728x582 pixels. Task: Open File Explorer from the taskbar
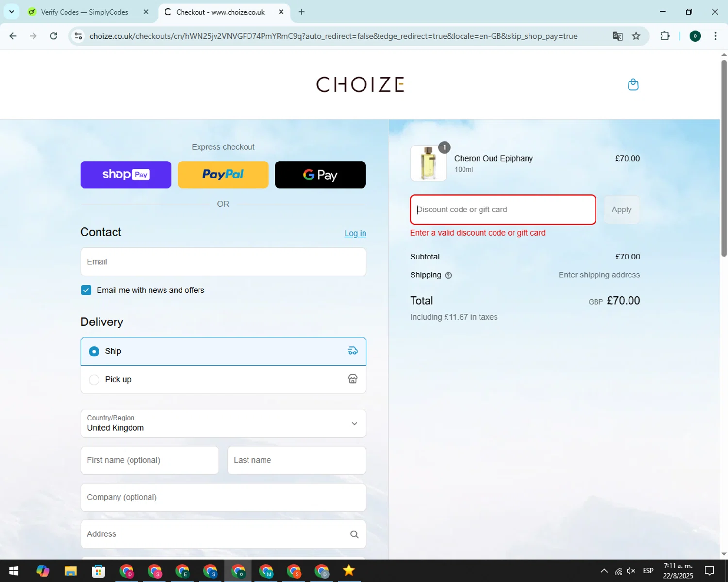pos(70,571)
